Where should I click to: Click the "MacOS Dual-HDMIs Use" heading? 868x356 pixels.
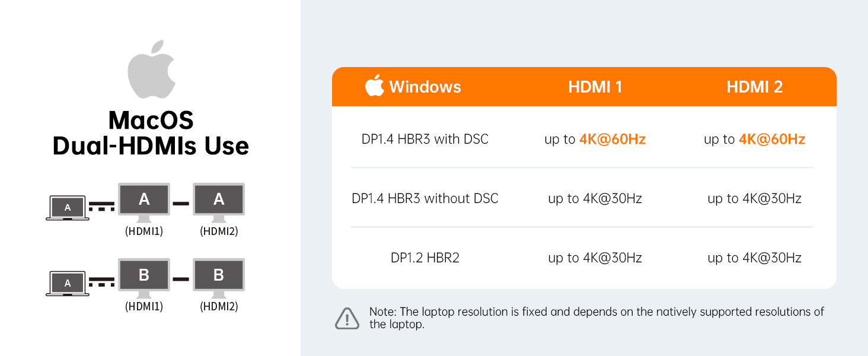(x=151, y=133)
